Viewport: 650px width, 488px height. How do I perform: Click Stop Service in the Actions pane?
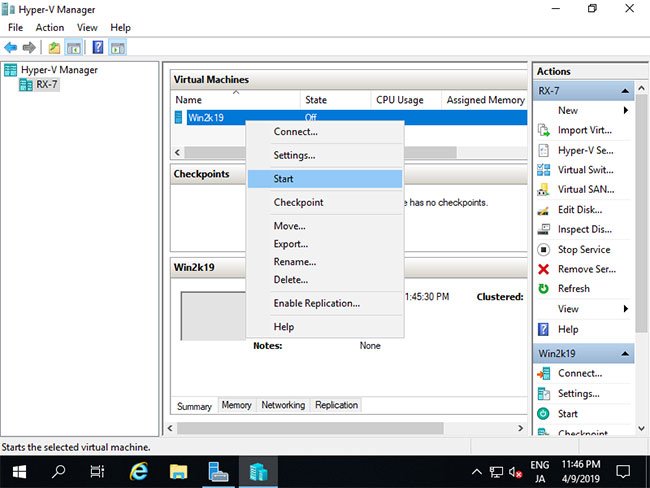584,250
